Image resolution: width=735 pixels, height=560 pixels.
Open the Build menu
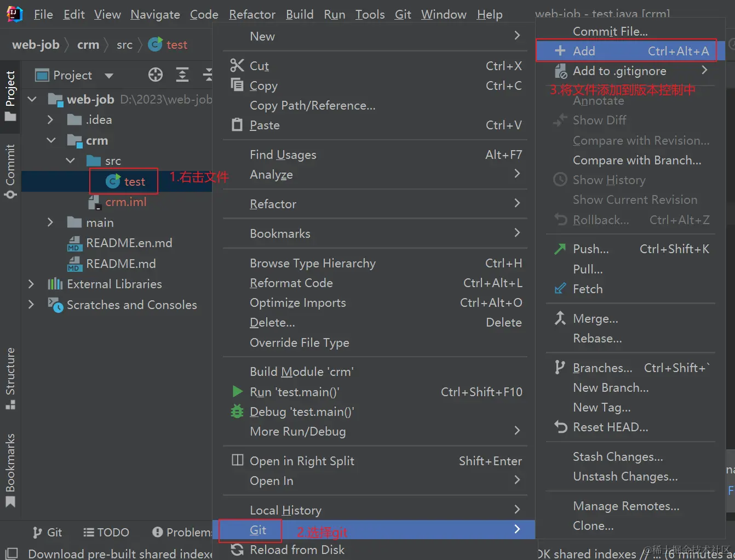(300, 14)
